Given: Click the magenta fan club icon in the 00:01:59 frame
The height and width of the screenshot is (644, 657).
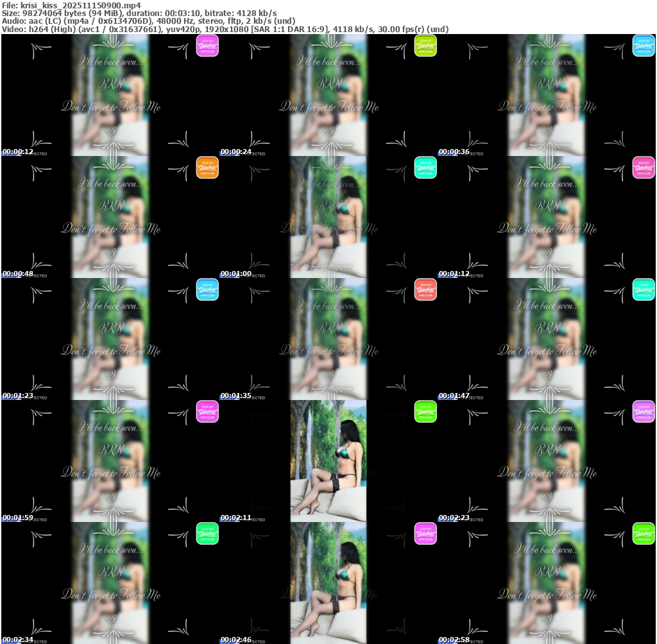Looking at the screenshot, I should pos(207,412).
